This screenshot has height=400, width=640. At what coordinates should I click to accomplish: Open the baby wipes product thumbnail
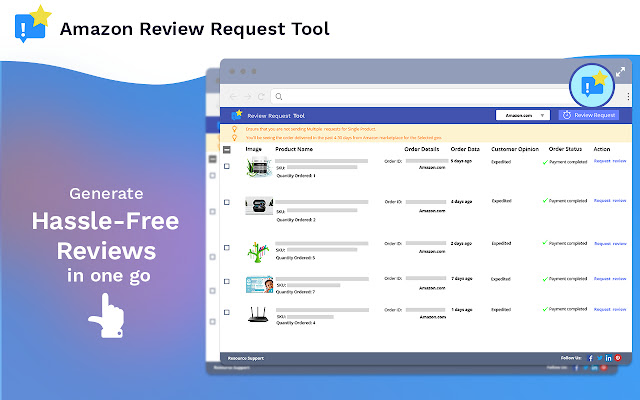[260, 284]
